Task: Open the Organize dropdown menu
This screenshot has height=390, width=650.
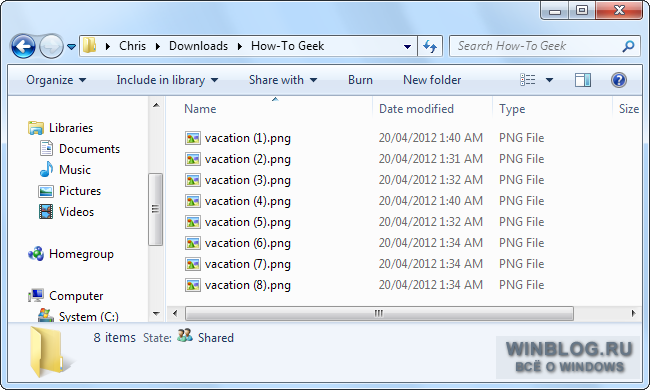Action: point(56,80)
